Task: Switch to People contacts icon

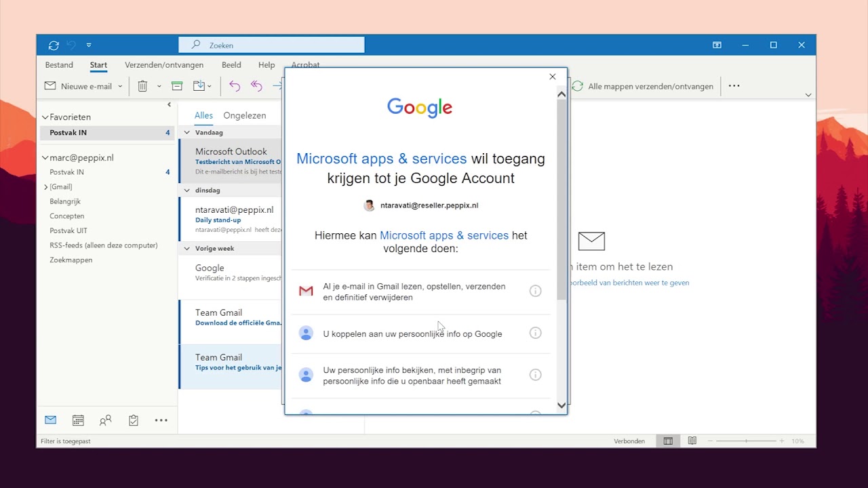Action: coord(105,420)
